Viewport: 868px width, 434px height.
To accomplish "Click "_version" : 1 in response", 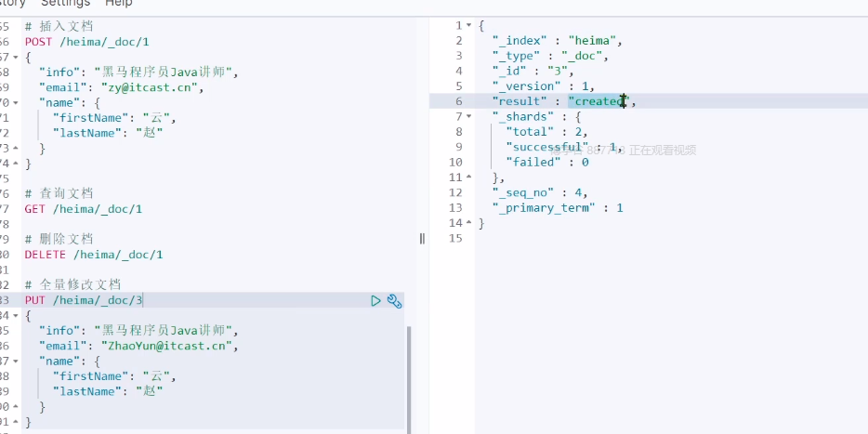I will point(543,86).
